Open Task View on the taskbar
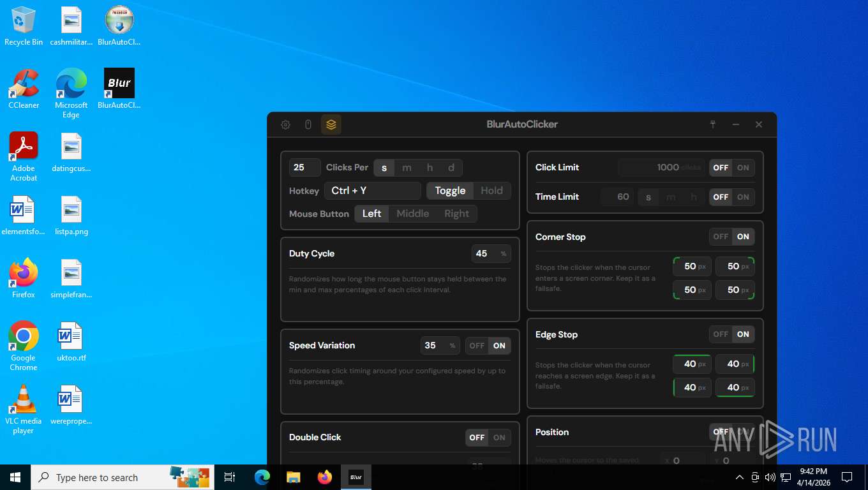Screen dimensions: 868x490 [x=230, y=477]
